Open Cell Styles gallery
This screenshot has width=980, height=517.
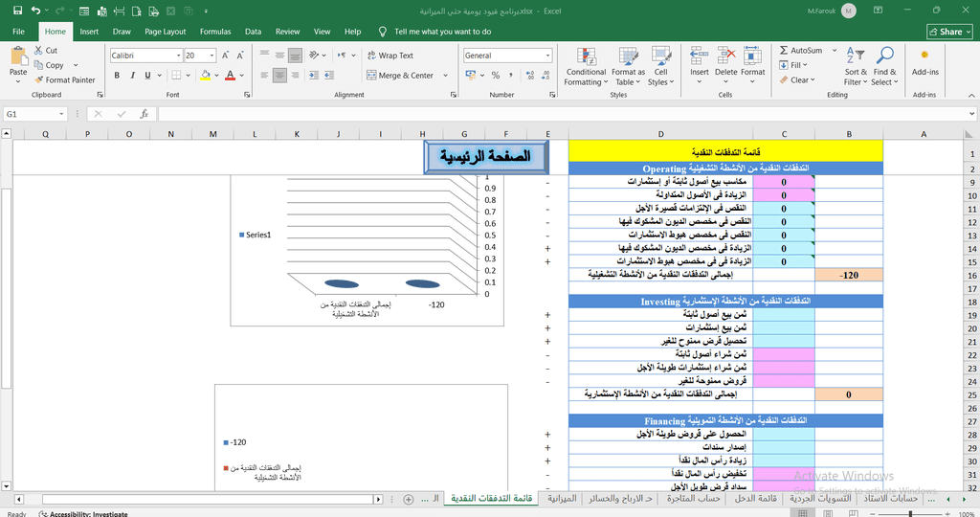[x=660, y=66]
